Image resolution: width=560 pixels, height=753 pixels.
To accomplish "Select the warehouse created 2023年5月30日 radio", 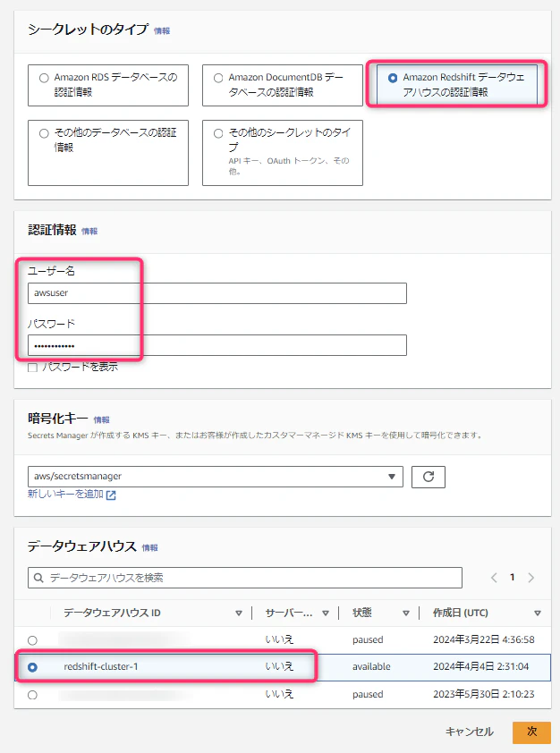I will pos(33,695).
